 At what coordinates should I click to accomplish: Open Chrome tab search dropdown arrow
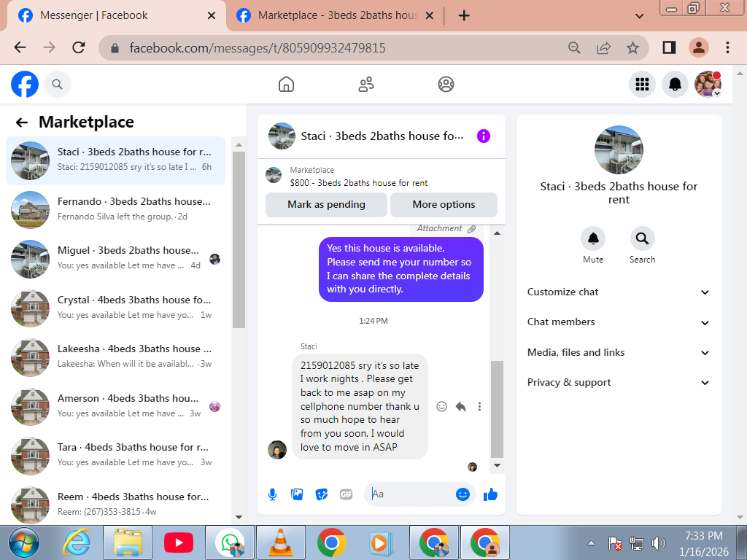(639, 16)
